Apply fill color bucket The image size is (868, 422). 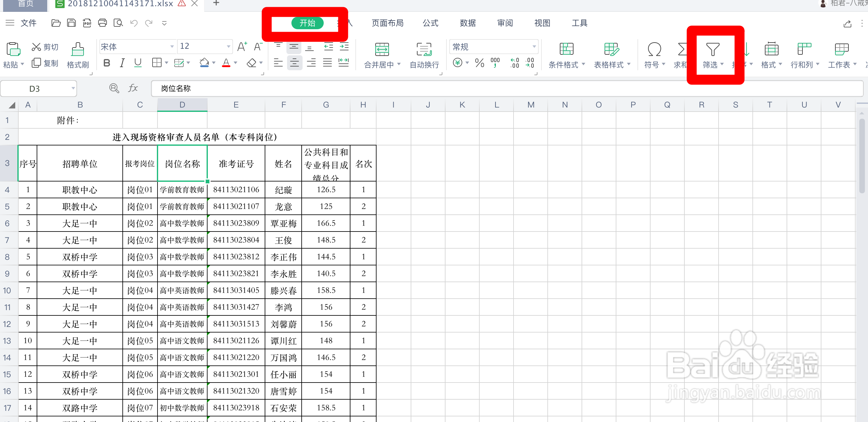coord(204,63)
